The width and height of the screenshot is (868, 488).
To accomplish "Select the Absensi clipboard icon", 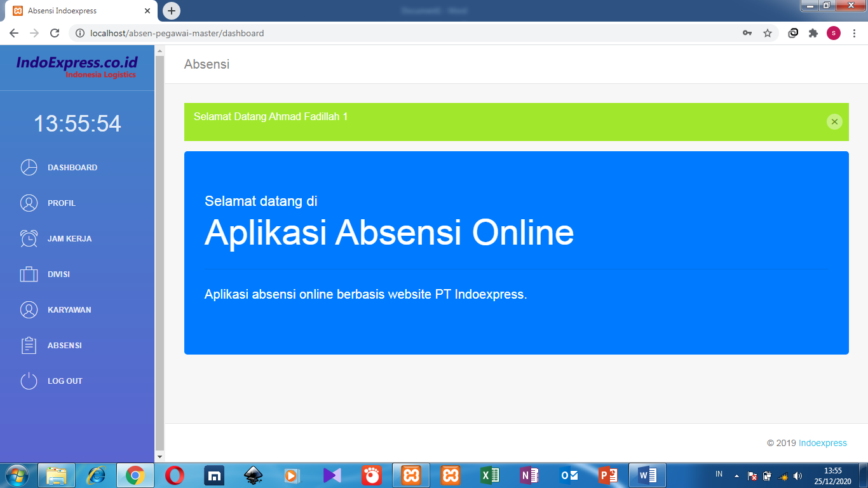I will (28, 345).
